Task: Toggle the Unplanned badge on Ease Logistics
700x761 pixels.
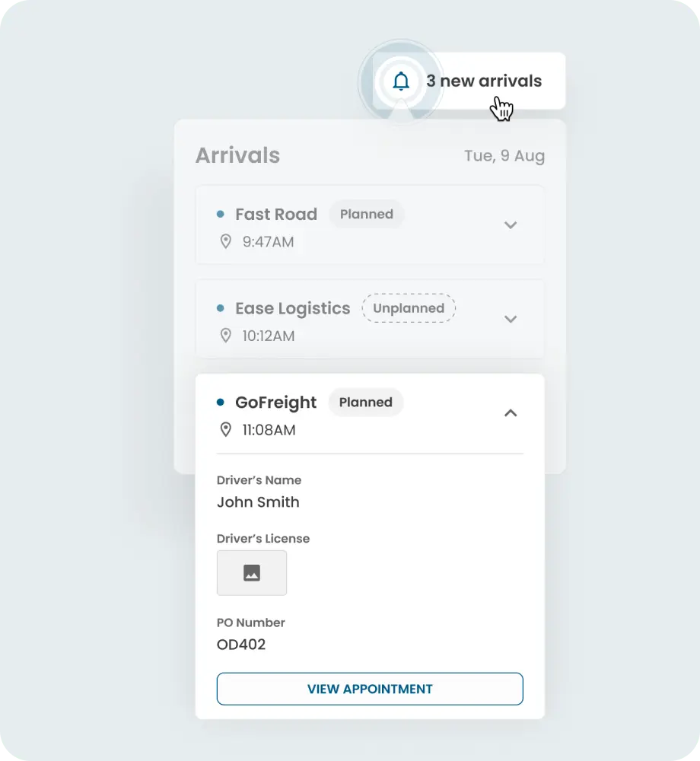Action: 409,308
